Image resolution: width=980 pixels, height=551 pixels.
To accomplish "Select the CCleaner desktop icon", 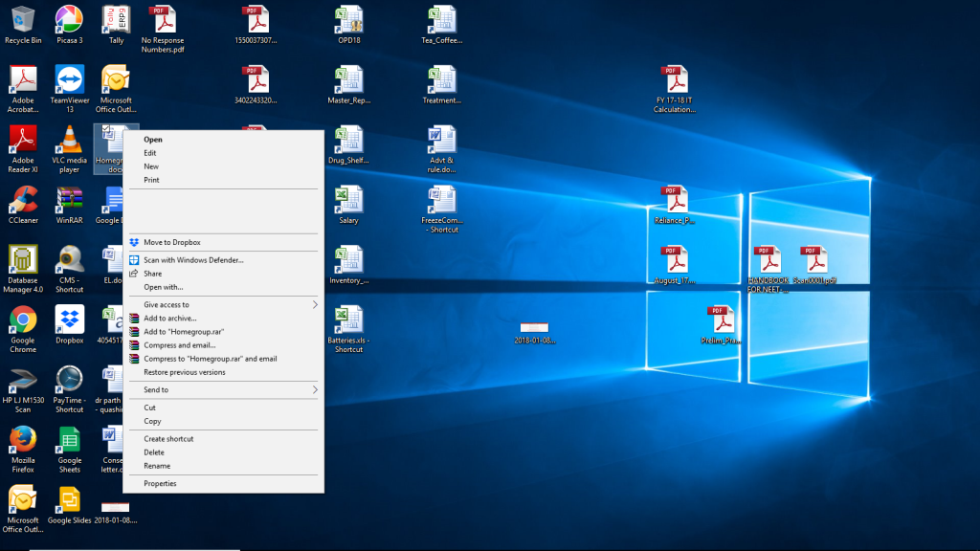I will [23, 205].
